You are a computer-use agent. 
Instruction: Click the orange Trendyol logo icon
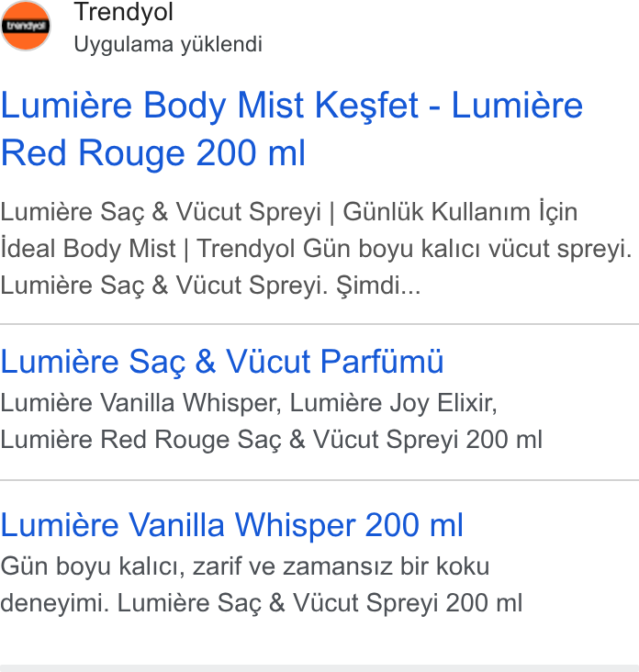coord(26,26)
